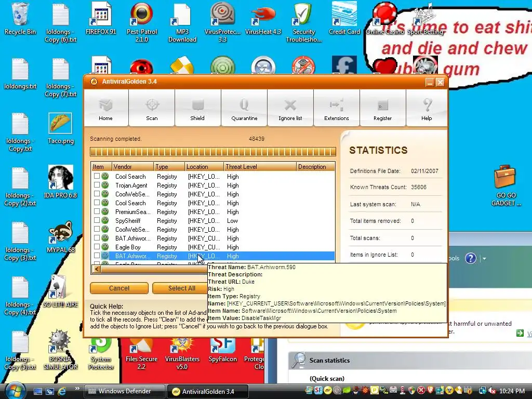
Task: Click the Select All button
Action: [181, 288]
